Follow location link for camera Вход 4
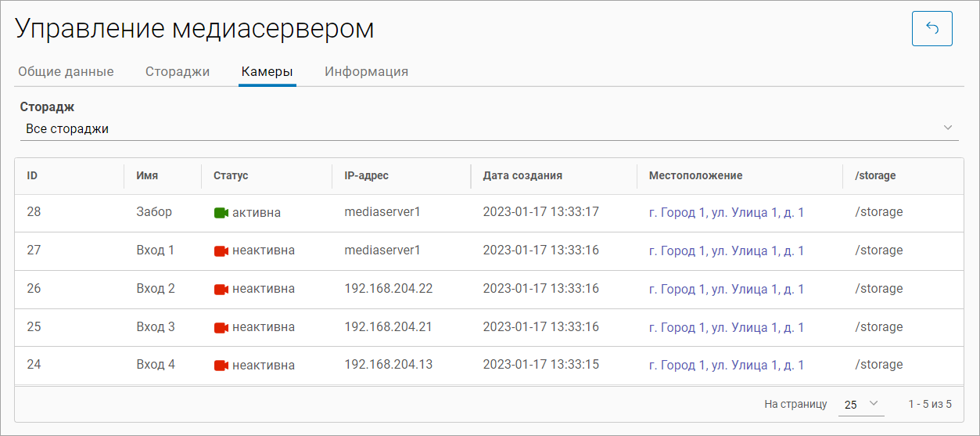This screenshot has height=436, width=980. (726, 366)
